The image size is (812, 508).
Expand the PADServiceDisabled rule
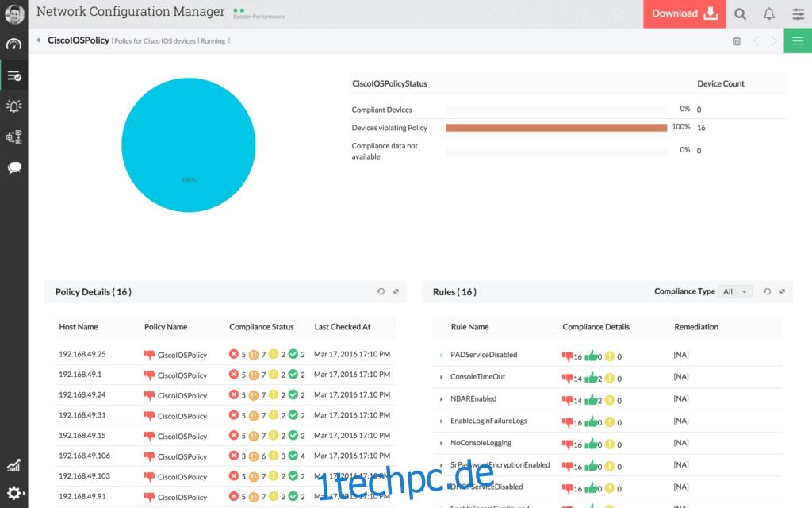[441, 356]
